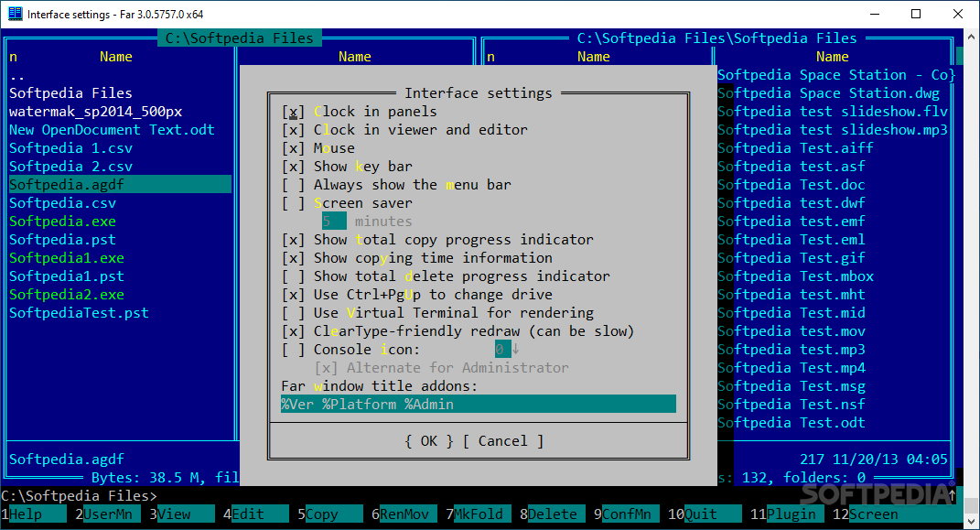Click 11 Plugin in key bar
980x530 pixels.
coord(788,514)
